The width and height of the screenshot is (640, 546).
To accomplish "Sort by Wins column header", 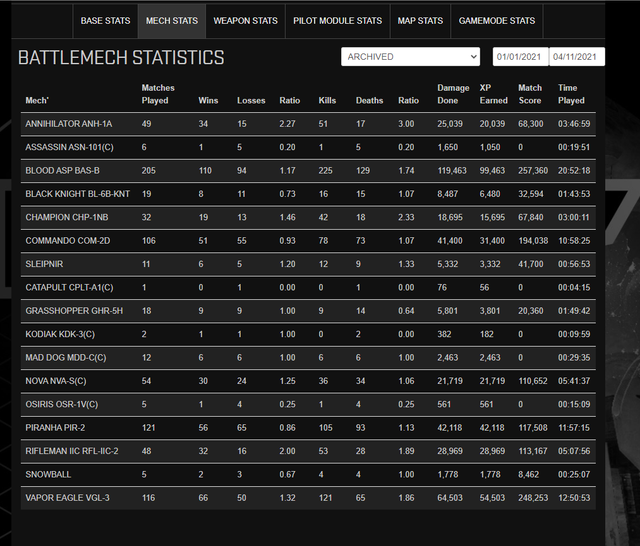I will tap(208, 100).
